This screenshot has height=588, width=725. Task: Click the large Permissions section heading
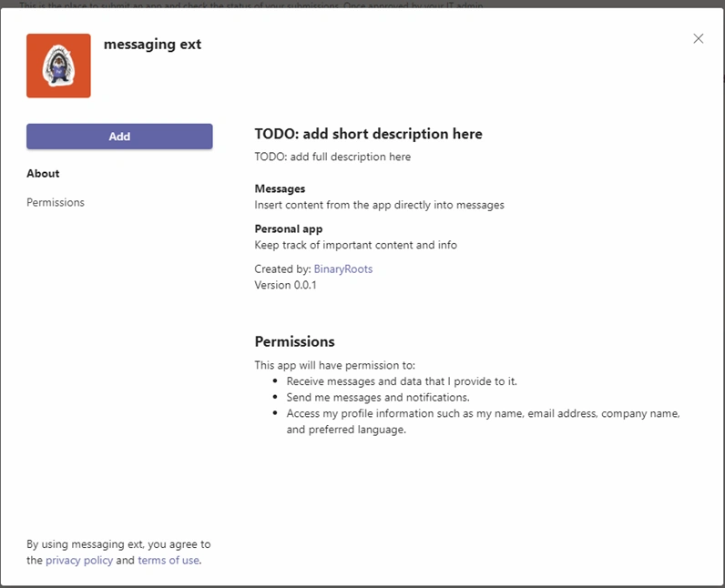(294, 341)
